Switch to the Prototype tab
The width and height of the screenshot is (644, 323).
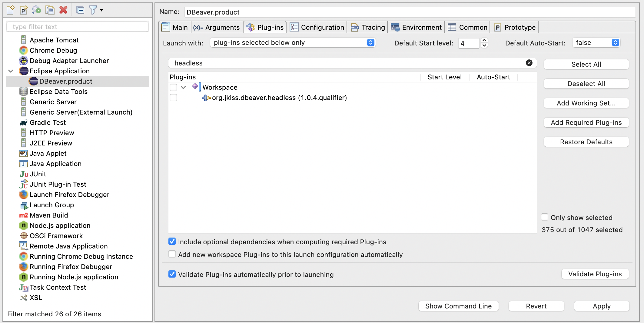point(515,27)
